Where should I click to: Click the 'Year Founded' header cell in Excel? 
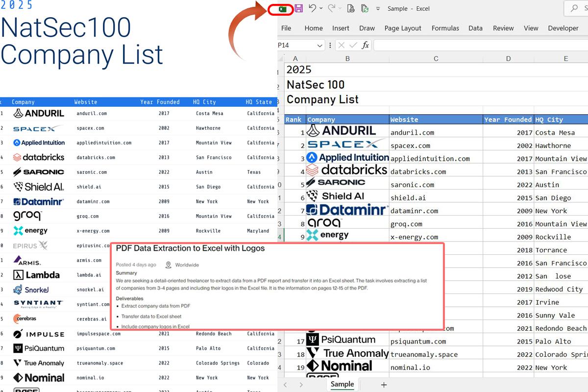click(508, 120)
